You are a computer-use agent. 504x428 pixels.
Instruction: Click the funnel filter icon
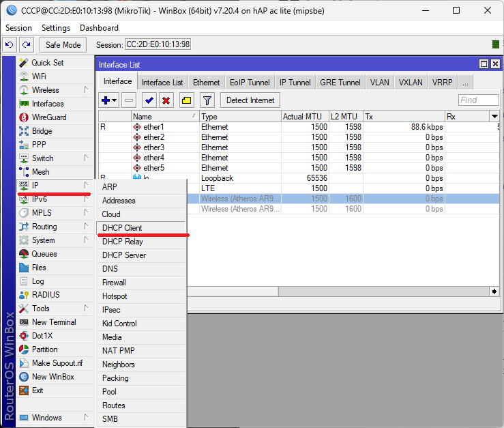[207, 100]
